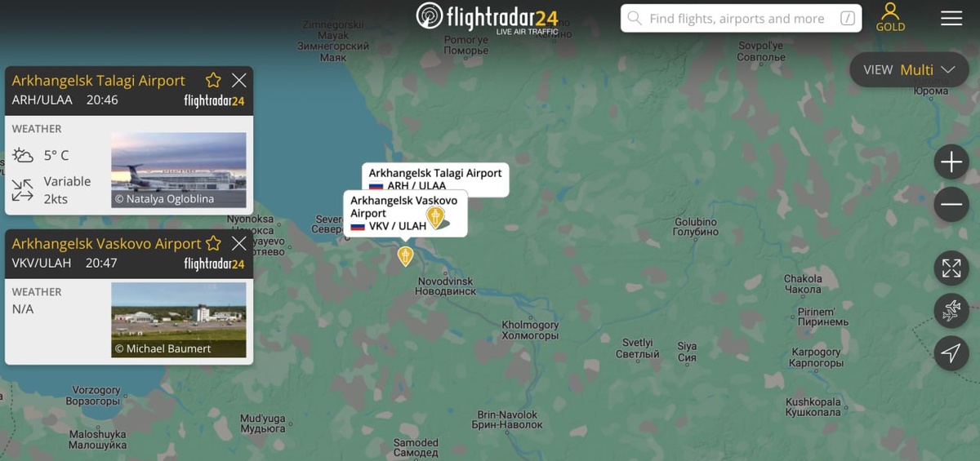Open the Vaskovo airport photo by Michael Baumert
This screenshot has width=980, height=461.
pos(178,320)
